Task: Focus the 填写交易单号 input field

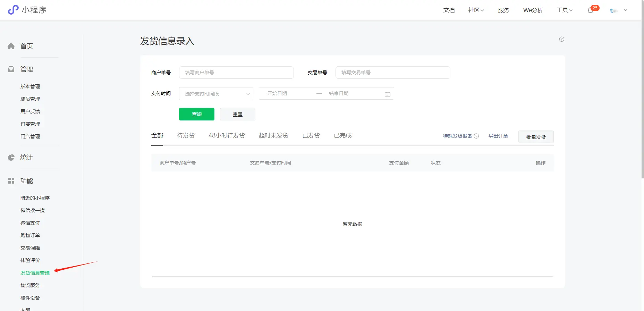Action: 393,73
